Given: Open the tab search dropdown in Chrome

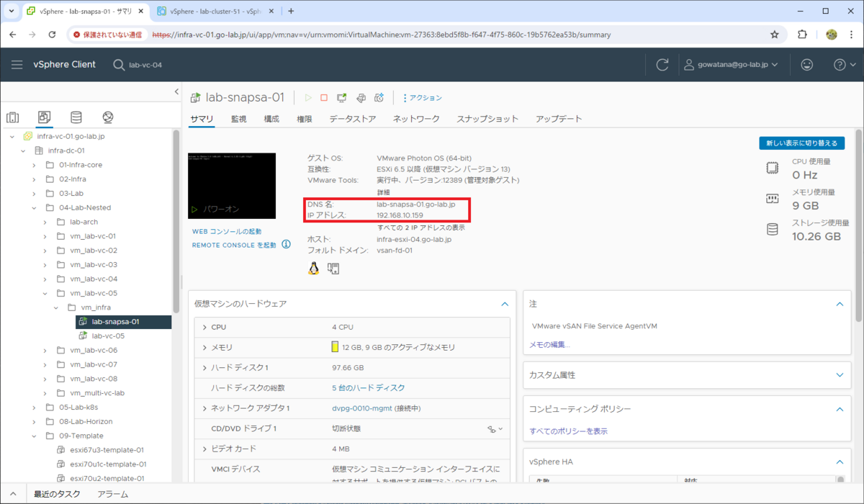Looking at the screenshot, I should tap(11, 12).
